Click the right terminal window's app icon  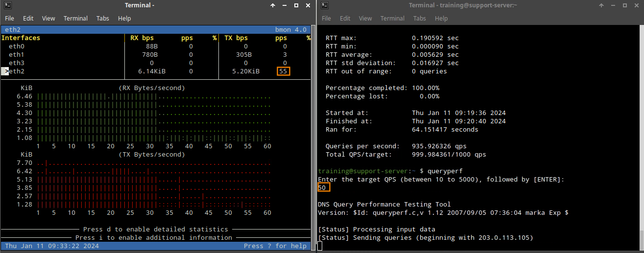click(x=325, y=5)
